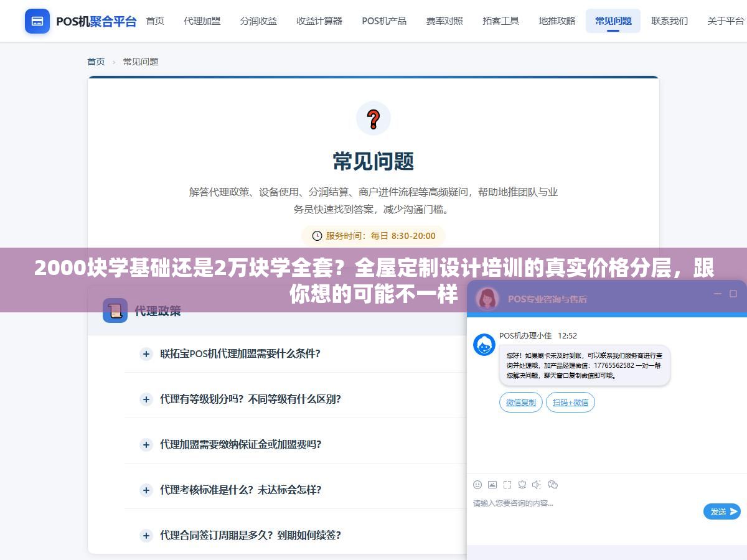This screenshot has width=747, height=560.
Task: Click the clock icon beside 服务时间
Action: [x=317, y=236]
